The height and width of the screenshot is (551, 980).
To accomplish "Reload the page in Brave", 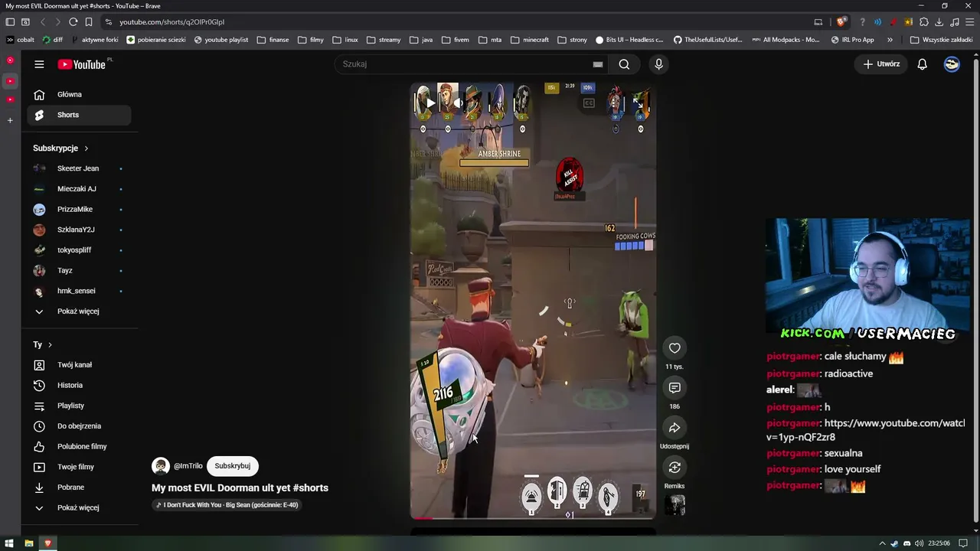I will 73,22.
